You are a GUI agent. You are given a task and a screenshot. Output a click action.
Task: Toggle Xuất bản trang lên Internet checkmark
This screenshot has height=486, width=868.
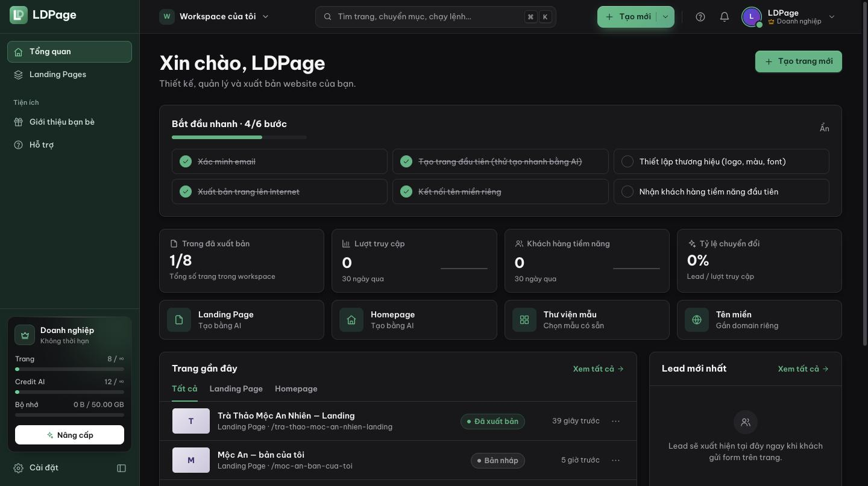pyautogui.click(x=186, y=192)
